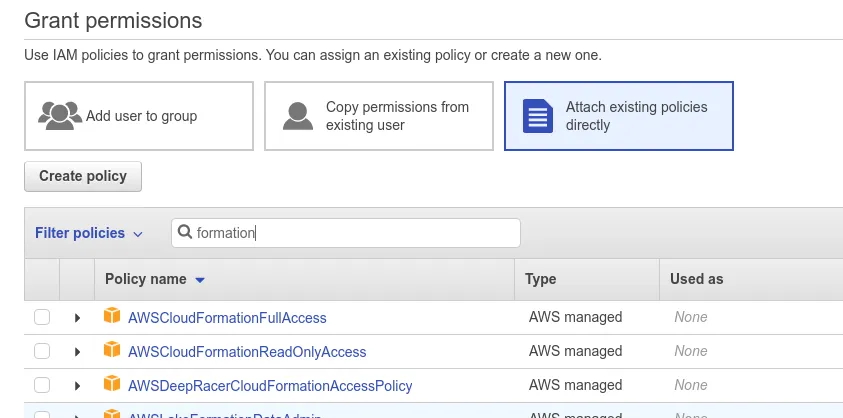Viewport: 843px width, 418px height.
Task: Expand the AWSCloudFormationFullAccess row details
Action: click(x=77, y=318)
